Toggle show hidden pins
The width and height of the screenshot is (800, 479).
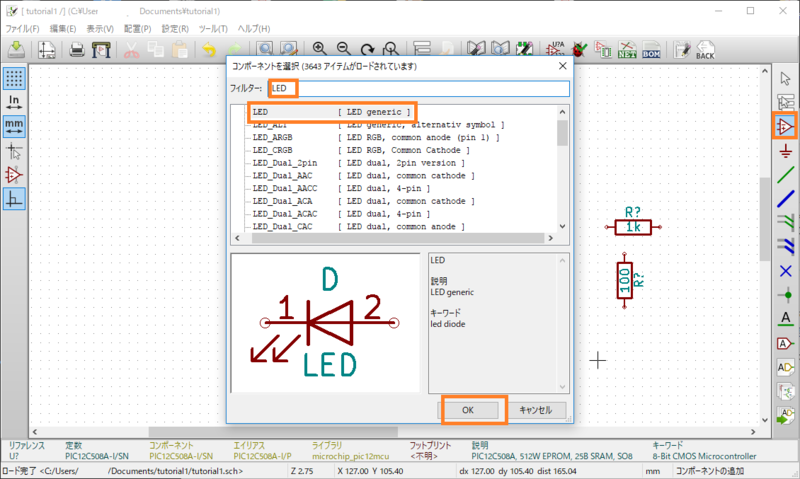click(x=14, y=175)
